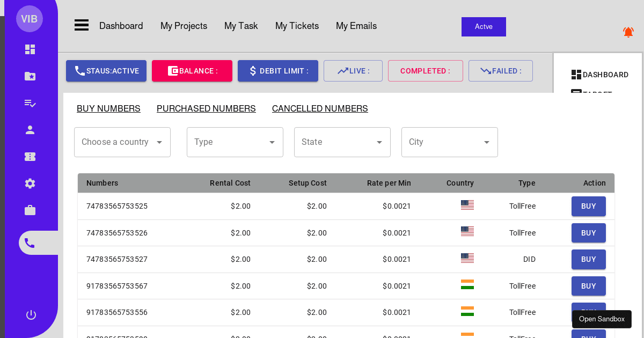Open the settings gear icon in sidebar

30,183
